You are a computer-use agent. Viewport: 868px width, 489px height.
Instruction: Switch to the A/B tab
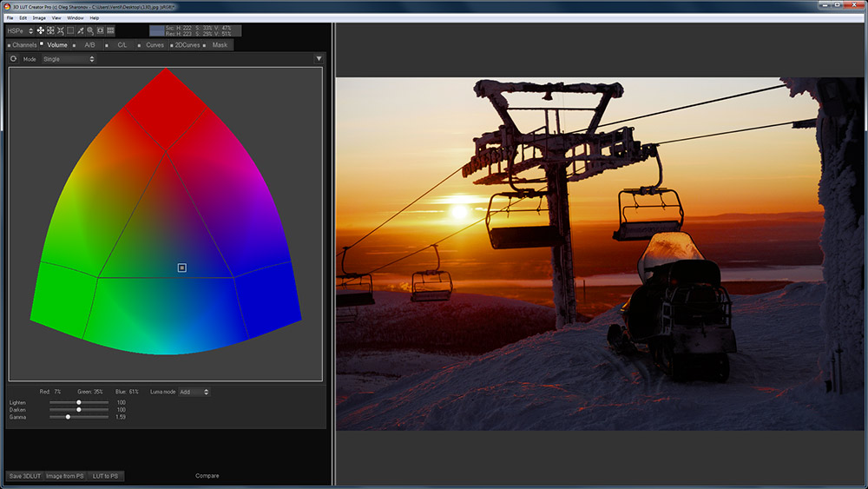click(89, 45)
